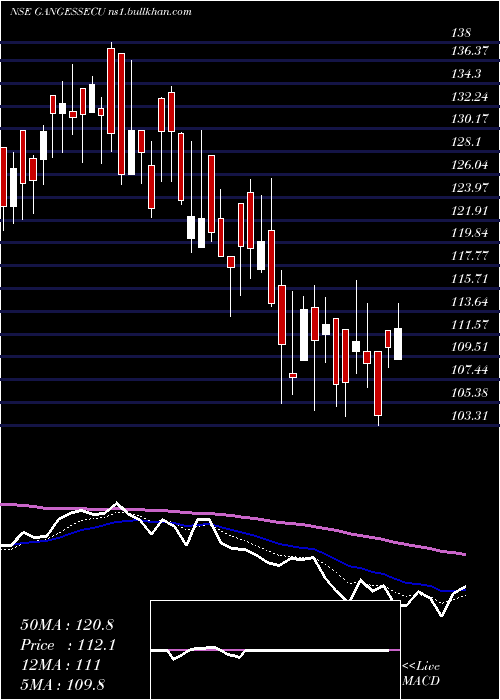This screenshot has height=700, width=500.
Task: Click the NSE GANGESSECU chart title
Action: 101,12
